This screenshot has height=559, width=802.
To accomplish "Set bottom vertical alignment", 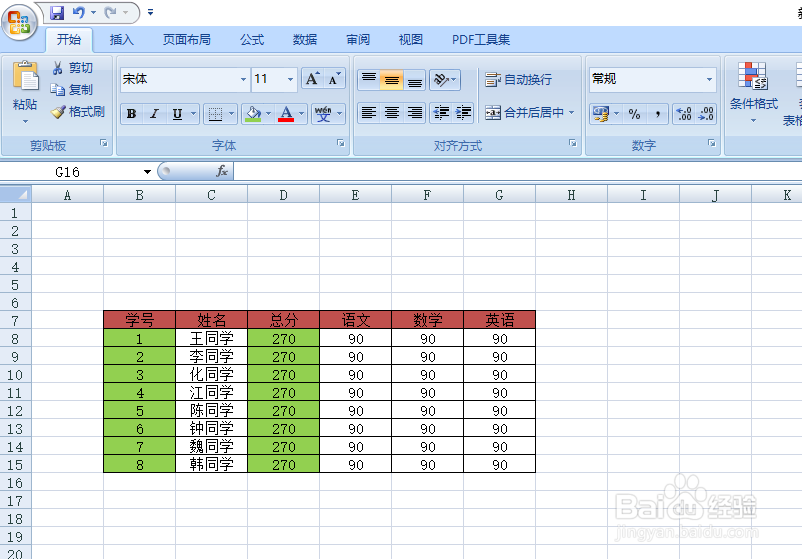I will (x=414, y=80).
